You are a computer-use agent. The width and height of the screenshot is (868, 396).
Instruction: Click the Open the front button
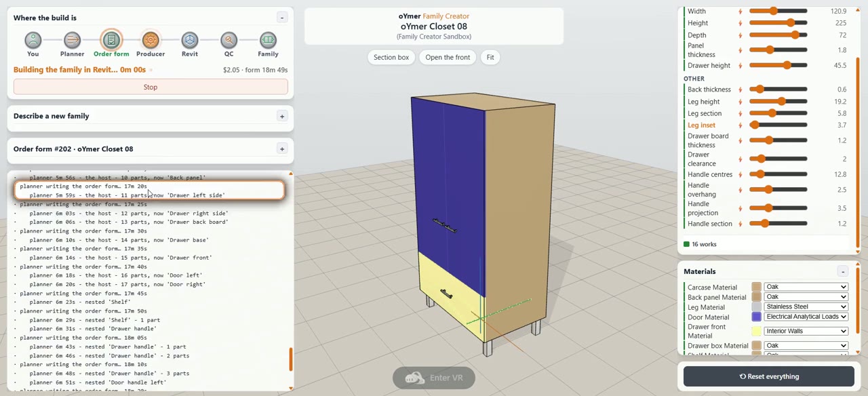tap(448, 58)
